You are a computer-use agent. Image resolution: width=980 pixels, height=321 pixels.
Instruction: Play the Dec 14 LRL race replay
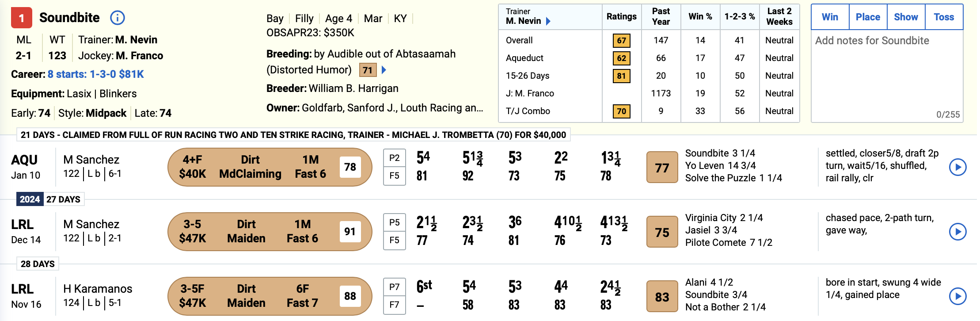click(x=958, y=232)
